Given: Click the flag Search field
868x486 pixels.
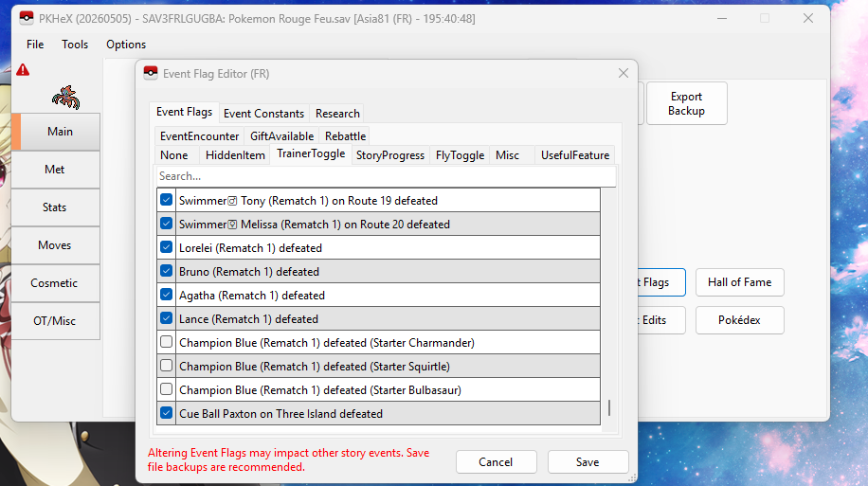Looking at the screenshot, I should [x=386, y=176].
